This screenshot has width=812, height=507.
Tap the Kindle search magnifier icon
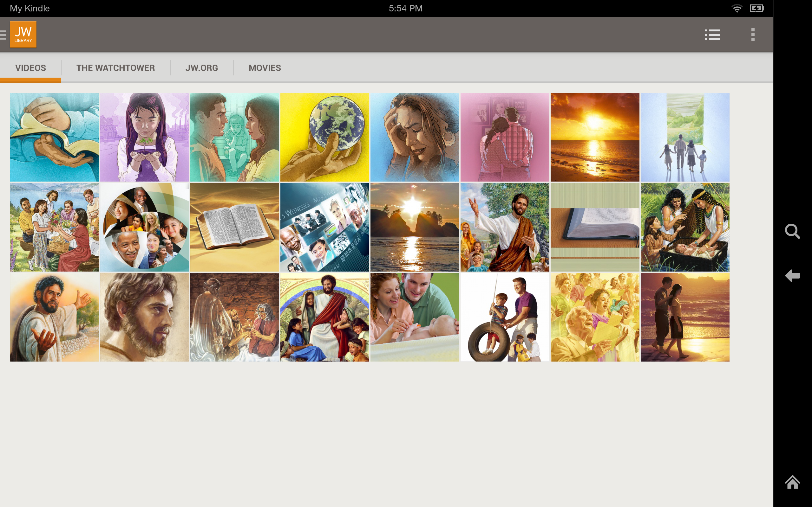[792, 231]
